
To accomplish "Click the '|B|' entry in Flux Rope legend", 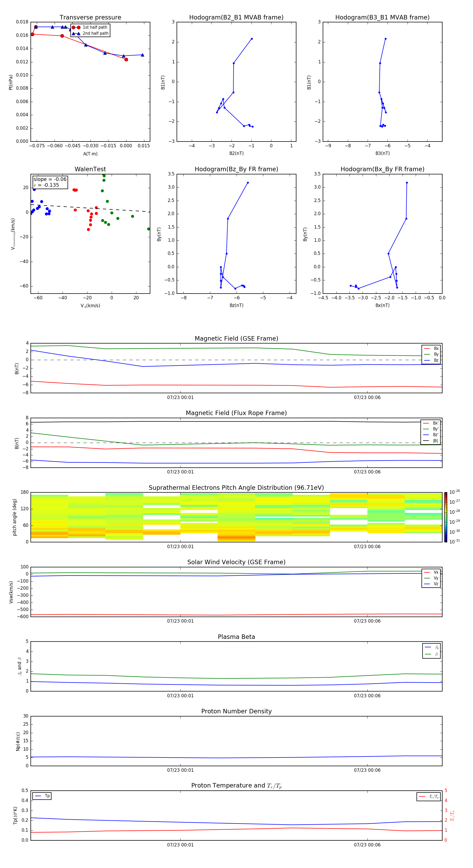I will coord(431,441).
